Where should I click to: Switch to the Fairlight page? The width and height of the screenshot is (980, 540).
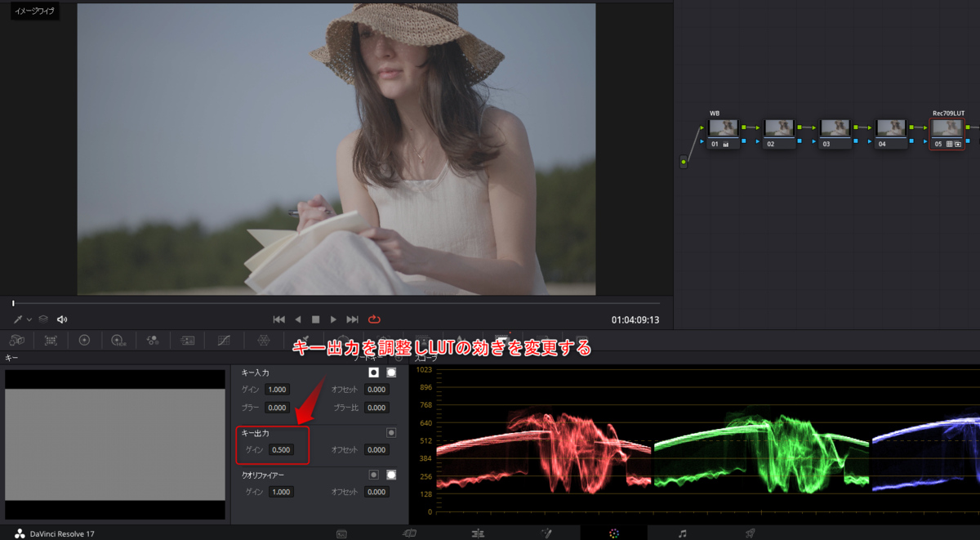click(682, 533)
